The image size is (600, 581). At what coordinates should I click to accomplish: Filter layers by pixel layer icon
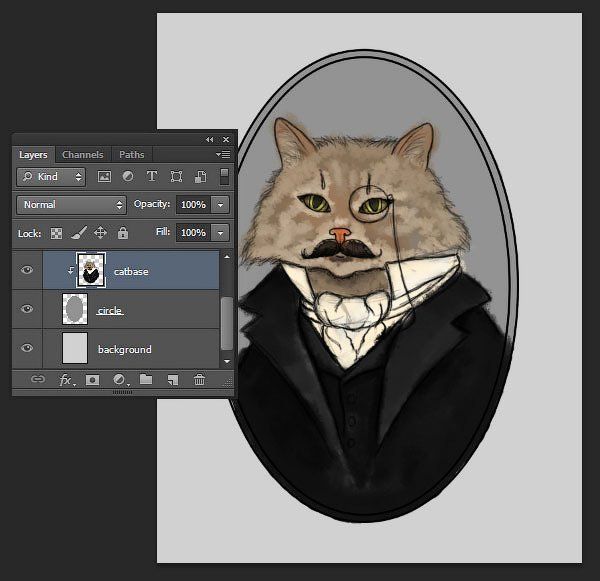pyautogui.click(x=104, y=176)
